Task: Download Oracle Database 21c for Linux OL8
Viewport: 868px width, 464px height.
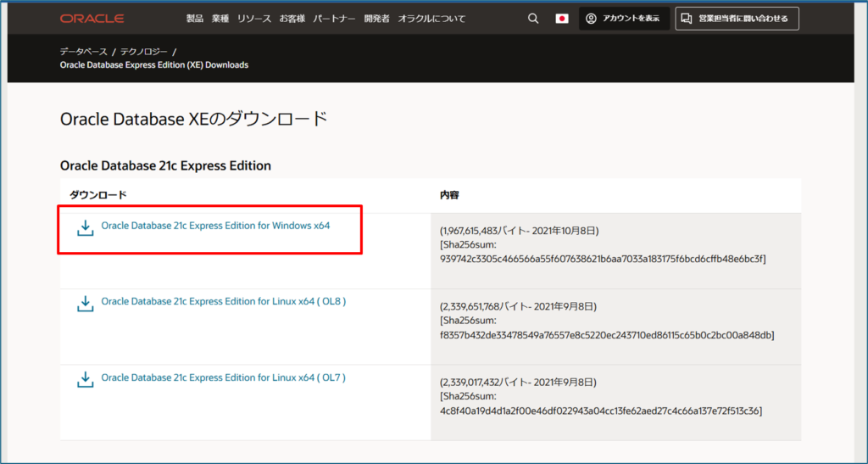Action: point(223,301)
